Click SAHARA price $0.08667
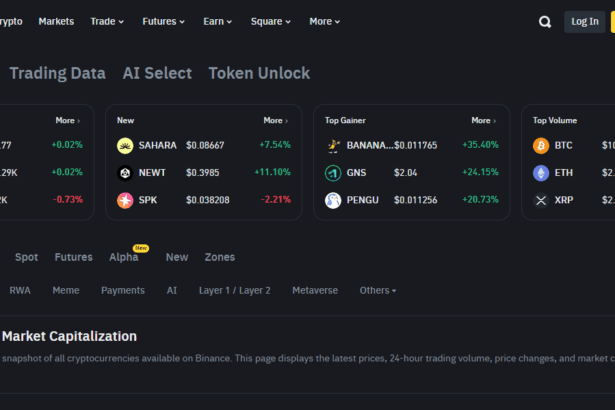615x410 pixels. pyautogui.click(x=205, y=146)
